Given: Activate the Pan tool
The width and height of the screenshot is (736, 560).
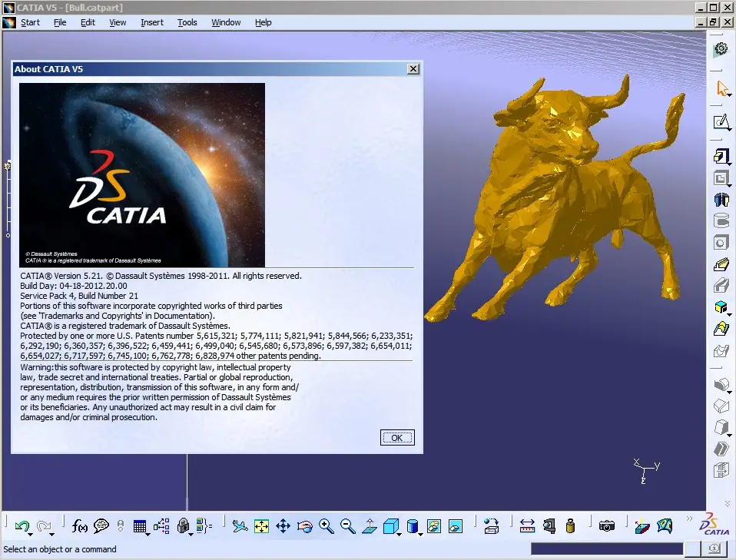Looking at the screenshot, I should pyautogui.click(x=283, y=526).
